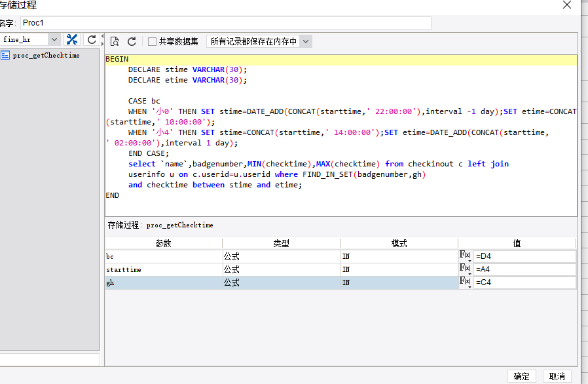
Task: Select the proc_getChecktime table icon
Action: click(x=5, y=56)
